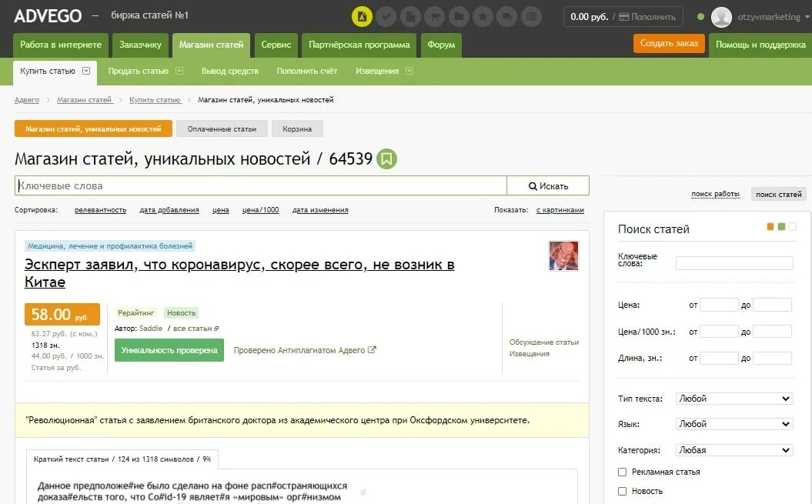The image size is (812, 504).
Task: Open the otzyvmarketing account dropdown arrow
Action: [x=807, y=17]
